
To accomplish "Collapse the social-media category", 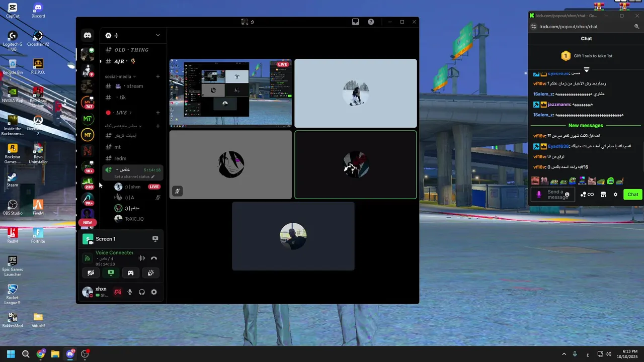I will [119, 76].
